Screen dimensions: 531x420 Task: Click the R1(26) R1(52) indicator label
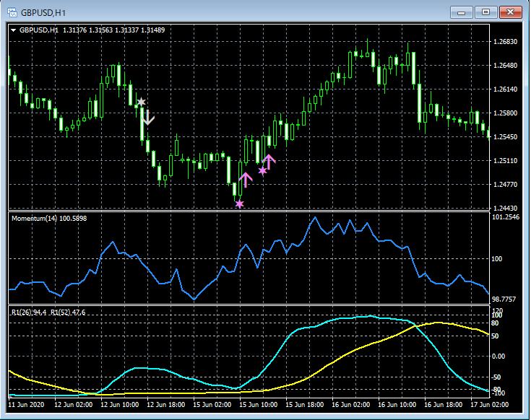tap(48, 312)
